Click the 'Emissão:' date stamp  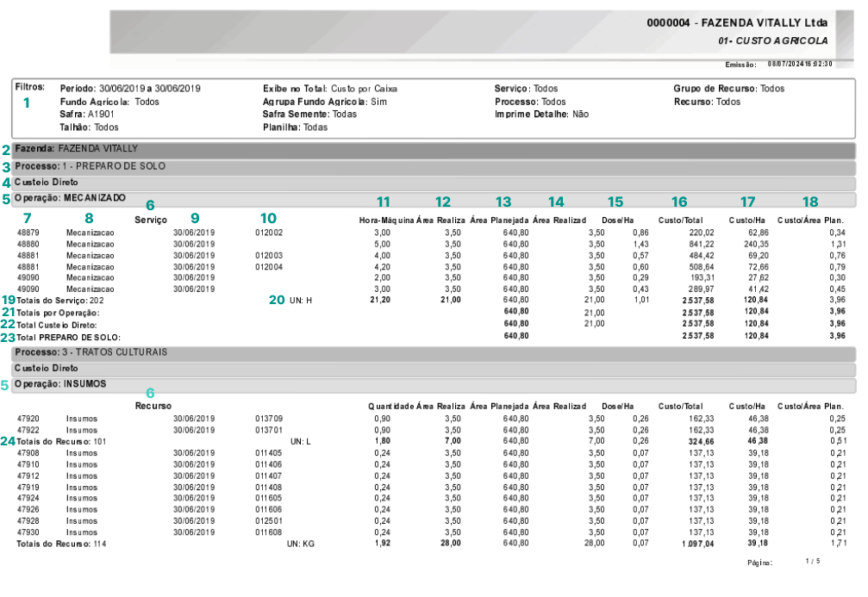pos(778,65)
